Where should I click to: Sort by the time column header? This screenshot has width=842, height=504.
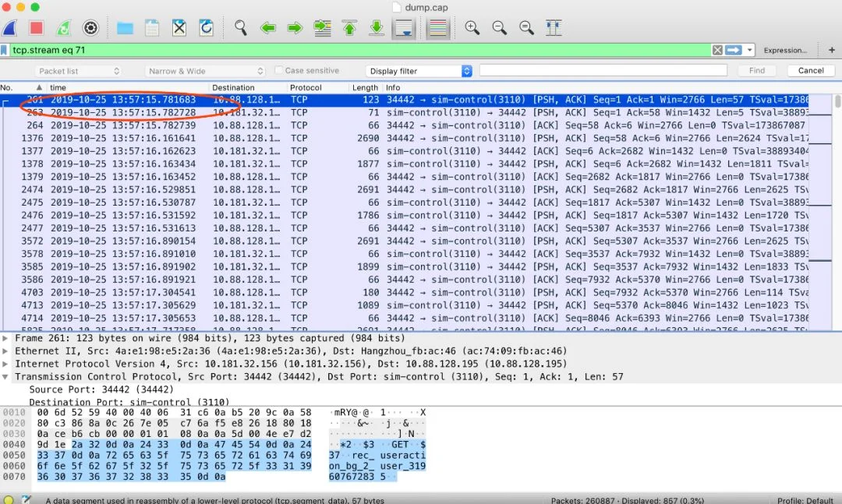[x=128, y=87]
